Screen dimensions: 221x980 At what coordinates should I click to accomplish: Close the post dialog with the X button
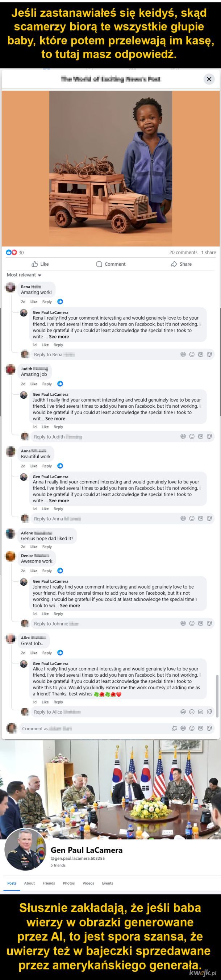(209, 79)
